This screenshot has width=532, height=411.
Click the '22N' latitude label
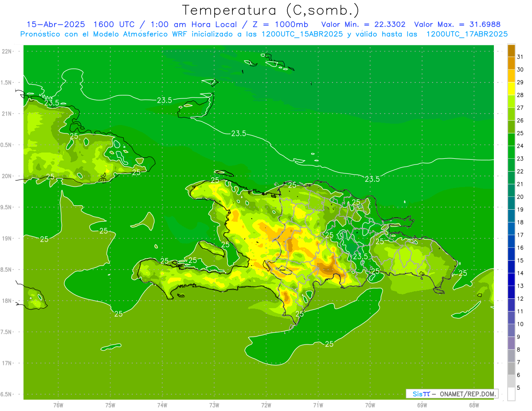[x=7, y=51]
